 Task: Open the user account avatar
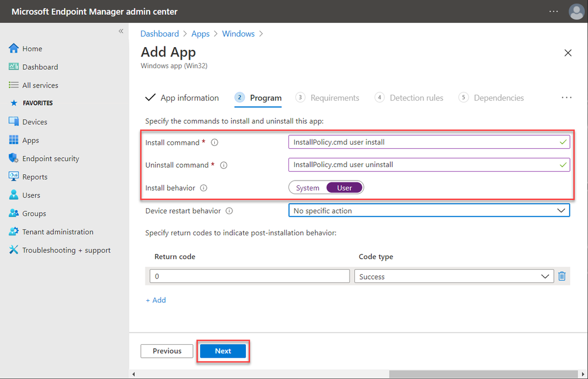(x=576, y=11)
